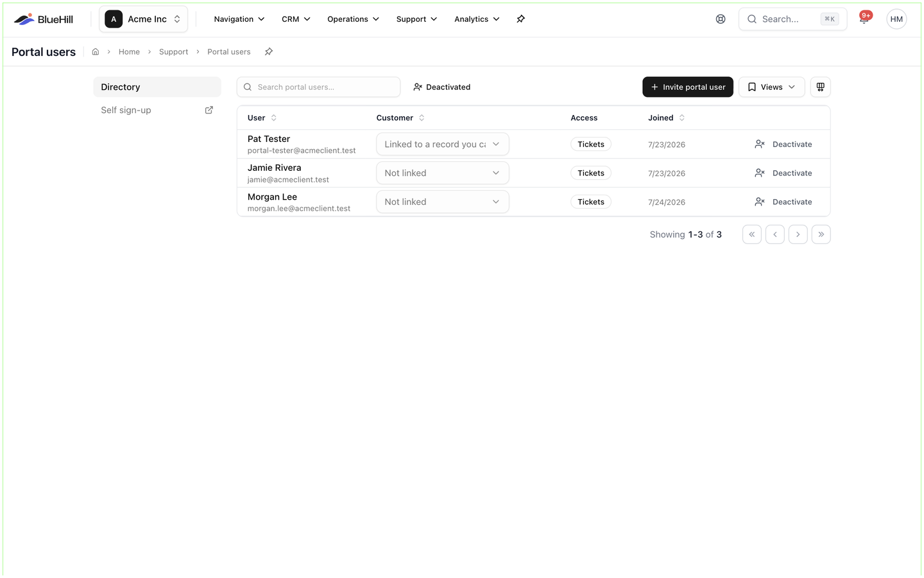This screenshot has width=924, height=578.
Task: Sort by User column header
Action: (262, 118)
